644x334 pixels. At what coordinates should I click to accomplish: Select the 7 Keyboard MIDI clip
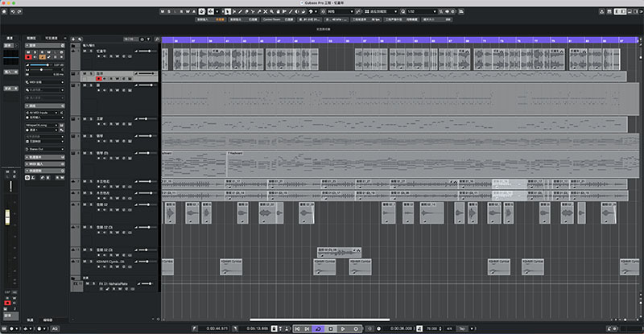[x=433, y=164]
